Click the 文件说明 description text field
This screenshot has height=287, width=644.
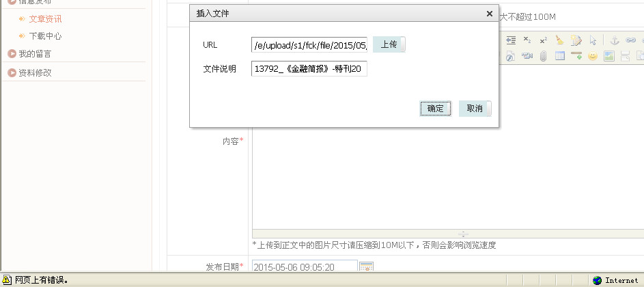coord(309,68)
